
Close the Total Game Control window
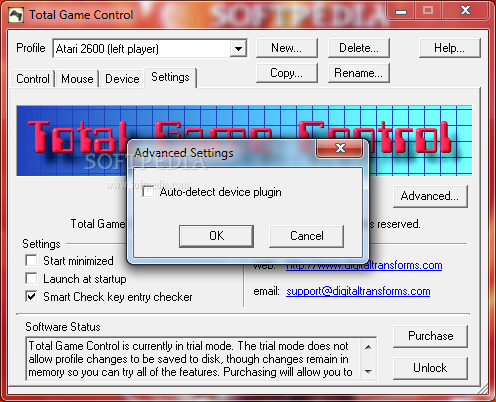coord(465,11)
